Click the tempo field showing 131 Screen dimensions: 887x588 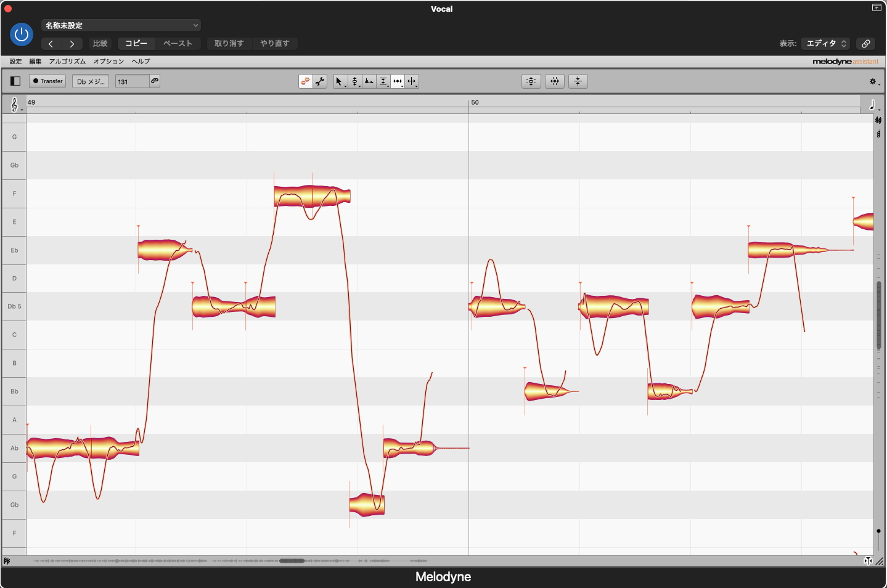point(132,81)
